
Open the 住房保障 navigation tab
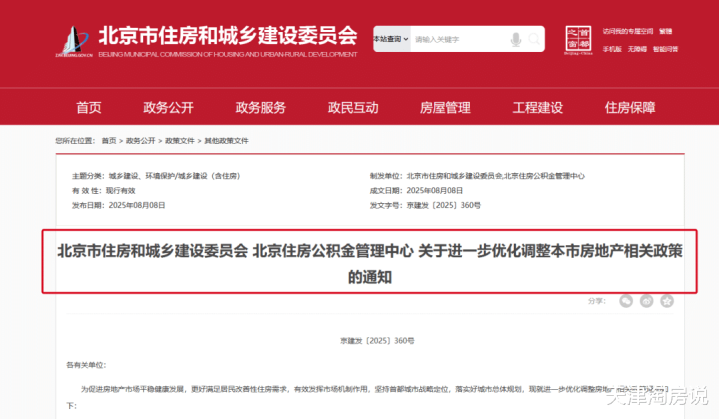coord(630,107)
